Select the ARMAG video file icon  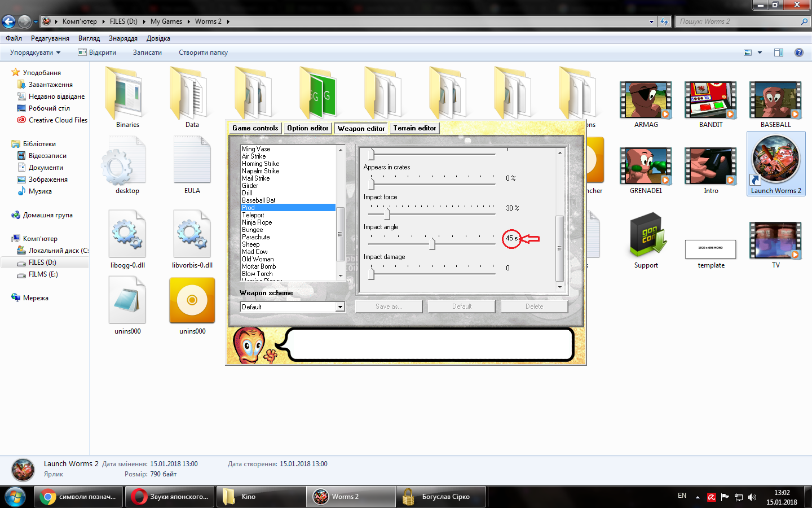click(646, 100)
